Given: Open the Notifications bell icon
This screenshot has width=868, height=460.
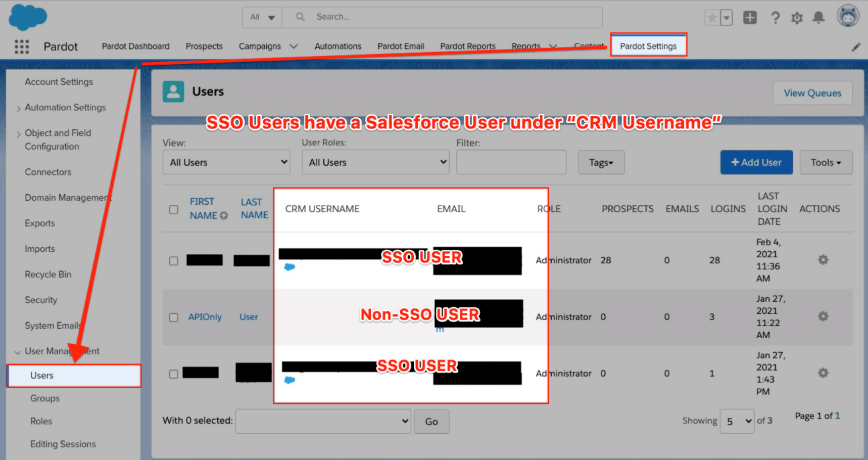Looking at the screenshot, I should (x=818, y=18).
